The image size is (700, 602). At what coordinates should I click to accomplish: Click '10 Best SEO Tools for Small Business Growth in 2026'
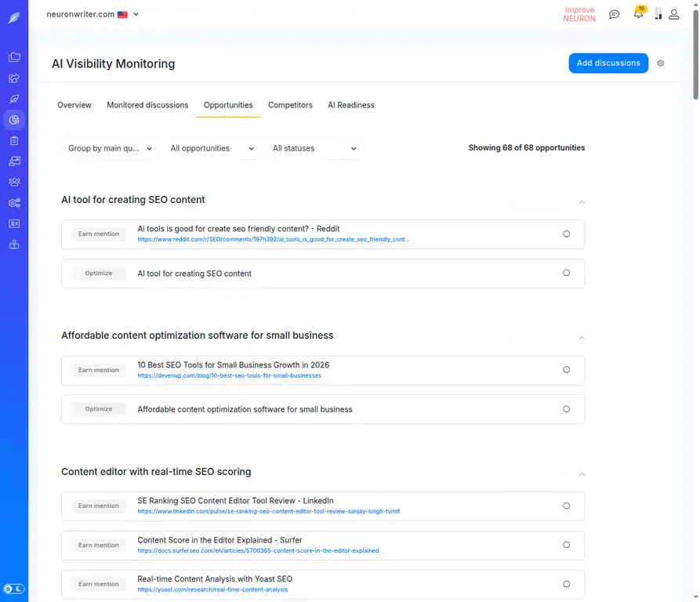233,365
